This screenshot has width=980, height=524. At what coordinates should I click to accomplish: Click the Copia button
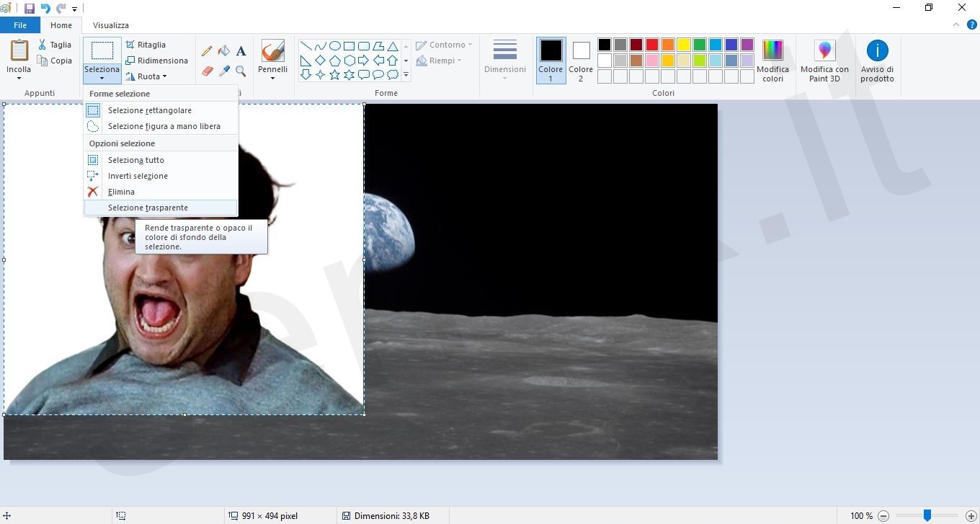[x=55, y=61]
